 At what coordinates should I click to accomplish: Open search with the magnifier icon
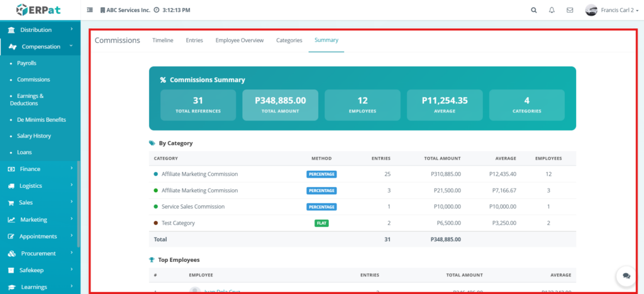pyautogui.click(x=534, y=11)
